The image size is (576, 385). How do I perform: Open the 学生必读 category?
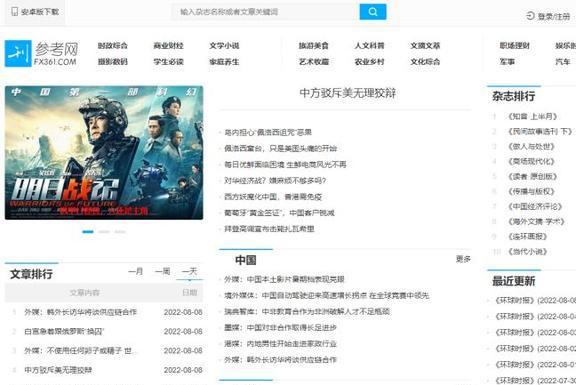pos(168,62)
